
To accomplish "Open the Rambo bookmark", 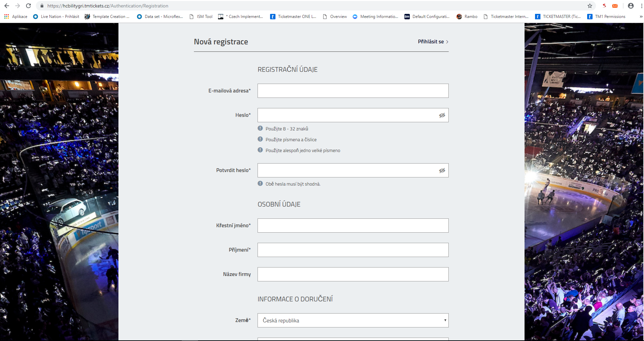I will [x=467, y=17].
